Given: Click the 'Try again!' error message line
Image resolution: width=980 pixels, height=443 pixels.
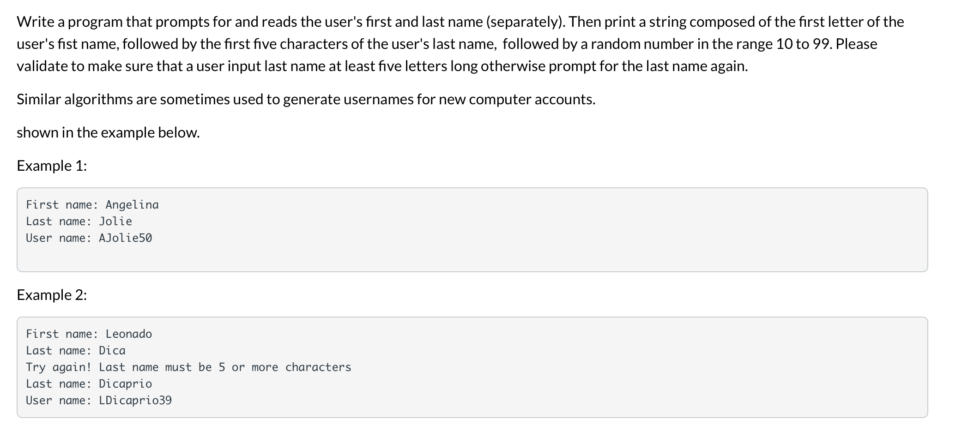Looking at the screenshot, I should click(x=188, y=367).
